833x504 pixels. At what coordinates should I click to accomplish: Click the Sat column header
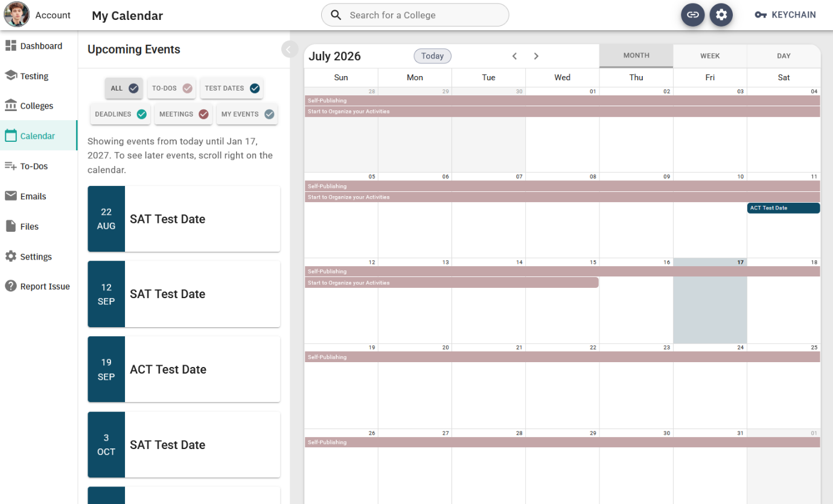click(784, 77)
